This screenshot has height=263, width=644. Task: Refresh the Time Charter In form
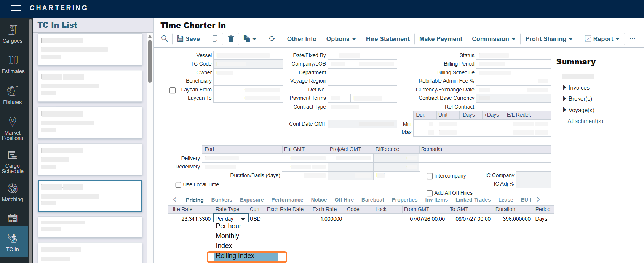tap(272, 38)
